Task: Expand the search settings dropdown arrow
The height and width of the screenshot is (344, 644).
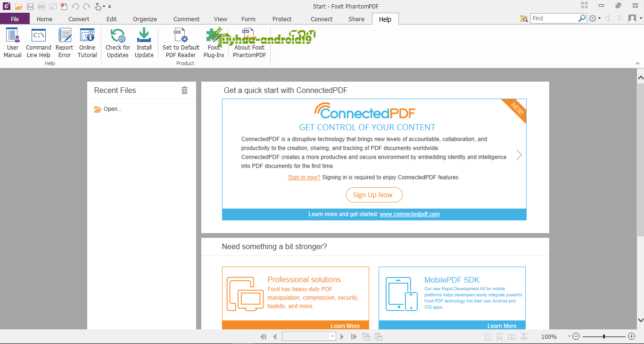Action: point(599,19)
